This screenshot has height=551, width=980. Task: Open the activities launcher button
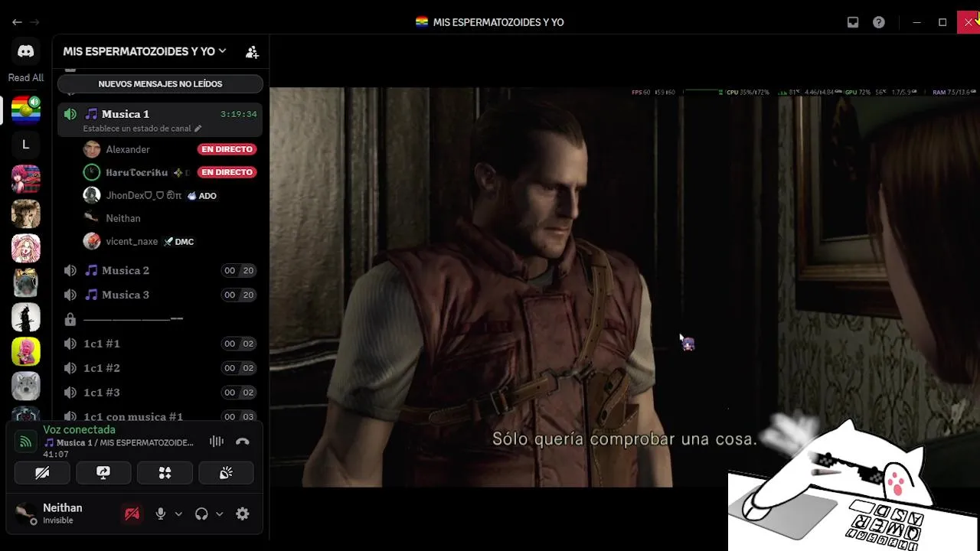[x=165, y=473]
